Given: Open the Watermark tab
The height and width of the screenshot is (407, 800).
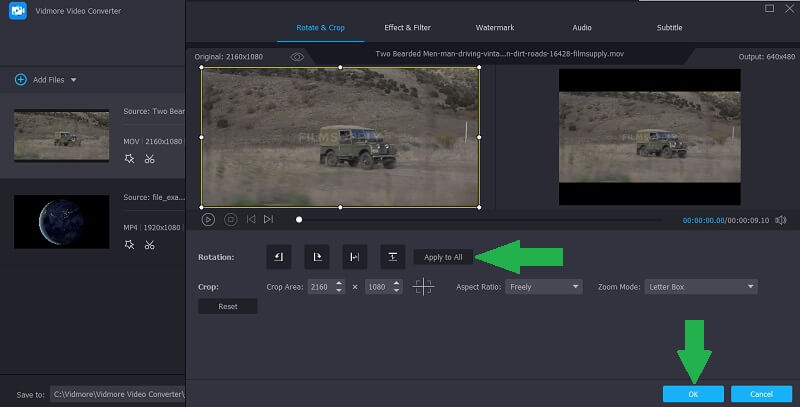Looking at the screenshot, I should tap(497, 27).
